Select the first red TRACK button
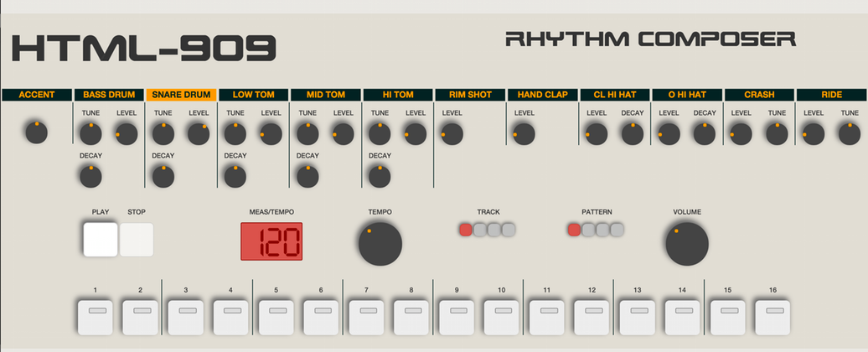Viewport: 868px width, 352px height. (466, 229)
